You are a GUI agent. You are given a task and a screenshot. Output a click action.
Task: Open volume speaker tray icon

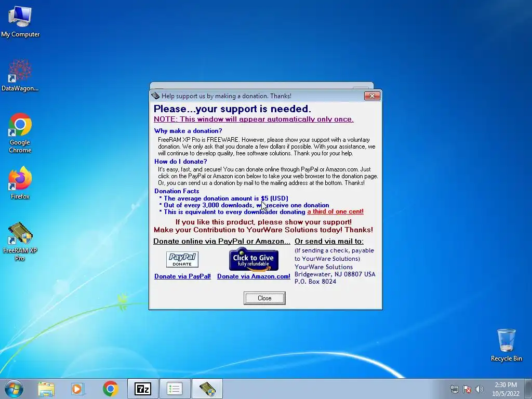480,389
